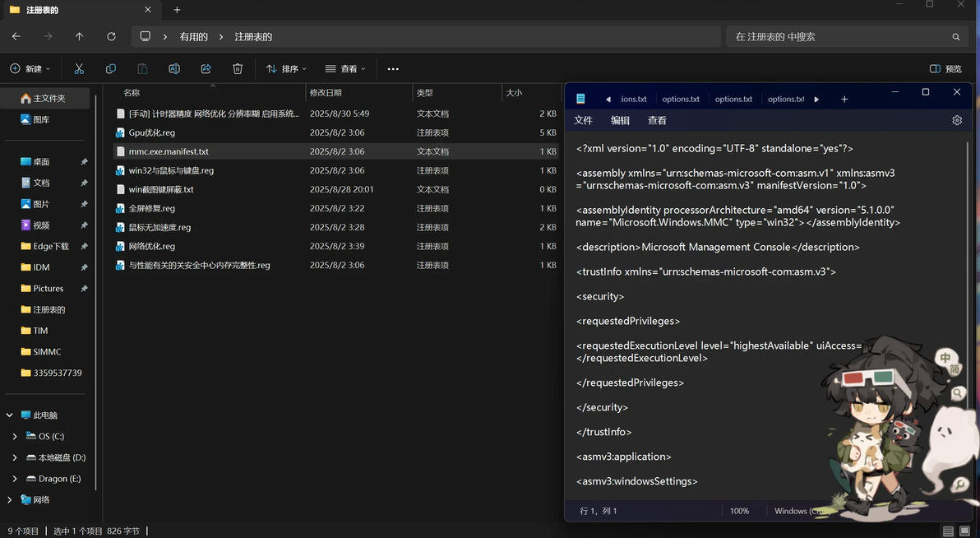
Task: Open the 新建 new item button
Action: pyautogui.click(x=30, y=69)
